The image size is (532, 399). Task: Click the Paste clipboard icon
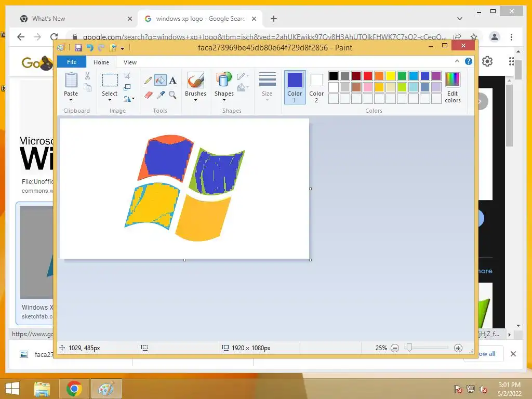pos(71,80)
